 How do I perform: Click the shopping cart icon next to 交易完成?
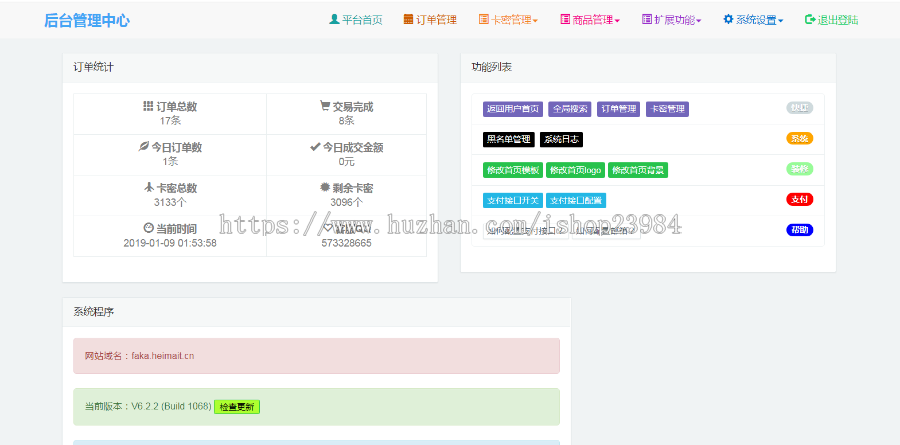(324, 106)
